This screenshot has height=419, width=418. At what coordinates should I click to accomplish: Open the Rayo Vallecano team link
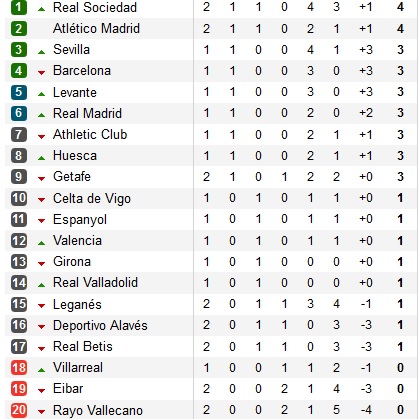(x=98, y=410)
